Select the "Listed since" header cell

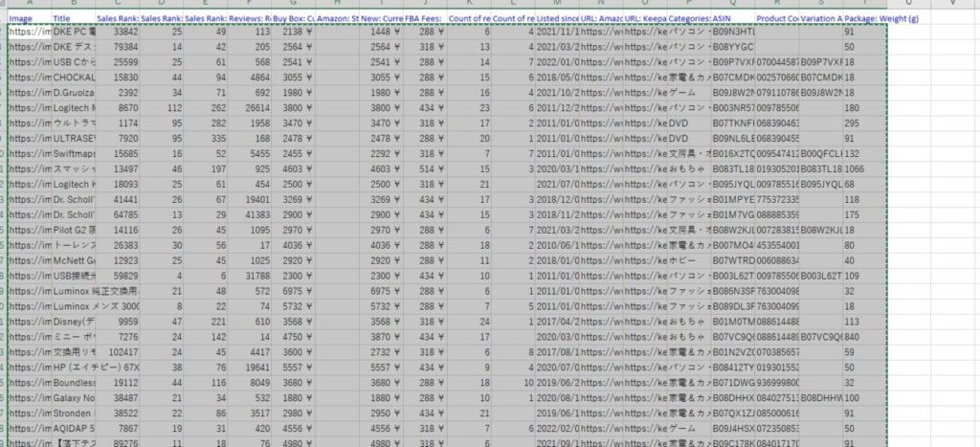(x=557, y=19)
